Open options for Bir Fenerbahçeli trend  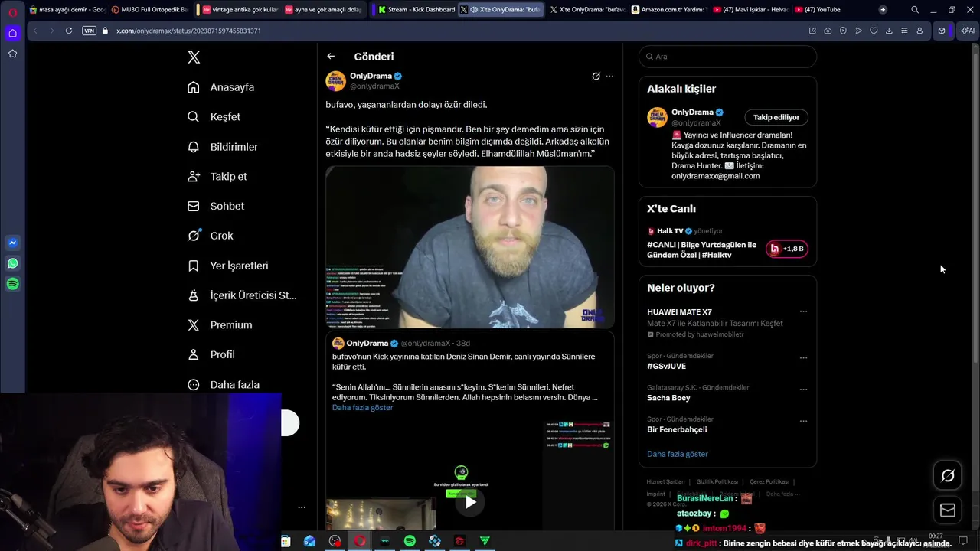(x=803, y=421)
